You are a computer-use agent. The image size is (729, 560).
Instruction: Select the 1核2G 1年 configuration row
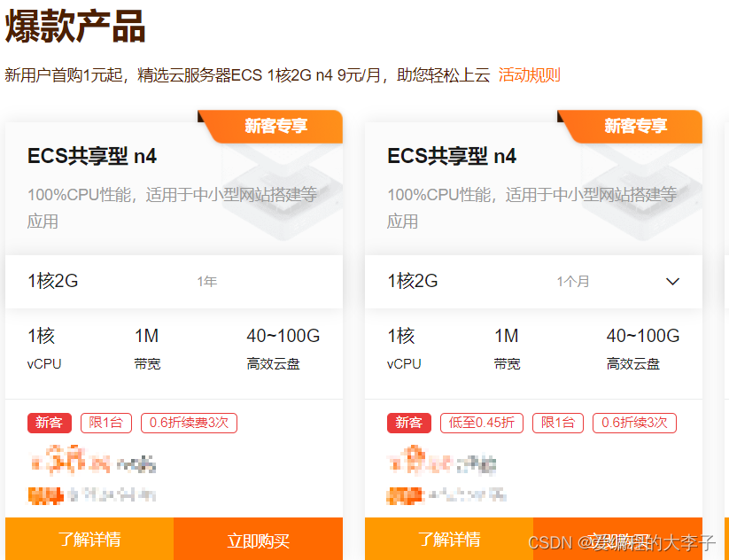point(174,282)
